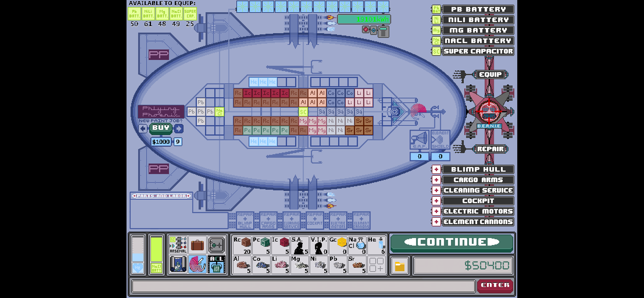The height and width of the screenshot is (298, 644).
Task: Open the Arsenal panel icon
Action: pos(178,244)
